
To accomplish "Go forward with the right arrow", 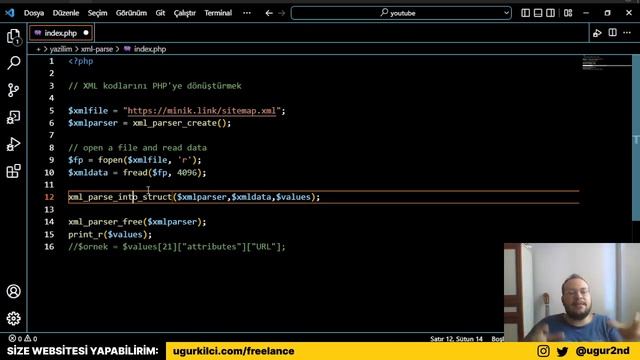I will coord(282,13).
